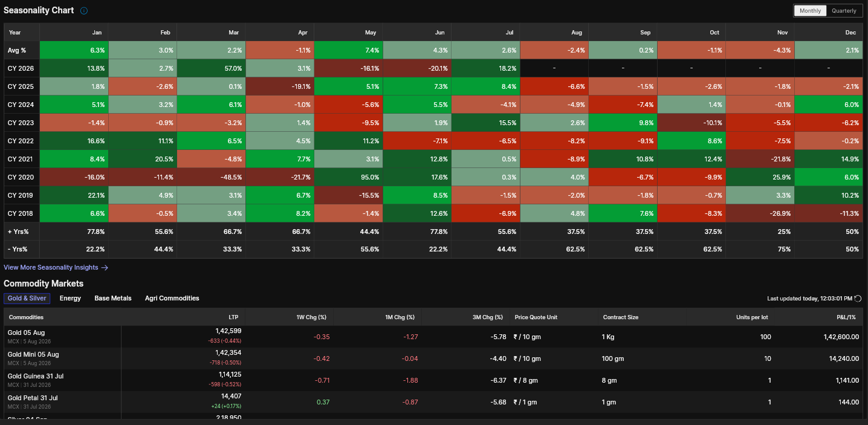Select the Gold & Silver tab
Image resolution: width=868 pixels, height=425 pixels.
click(27, 298)
